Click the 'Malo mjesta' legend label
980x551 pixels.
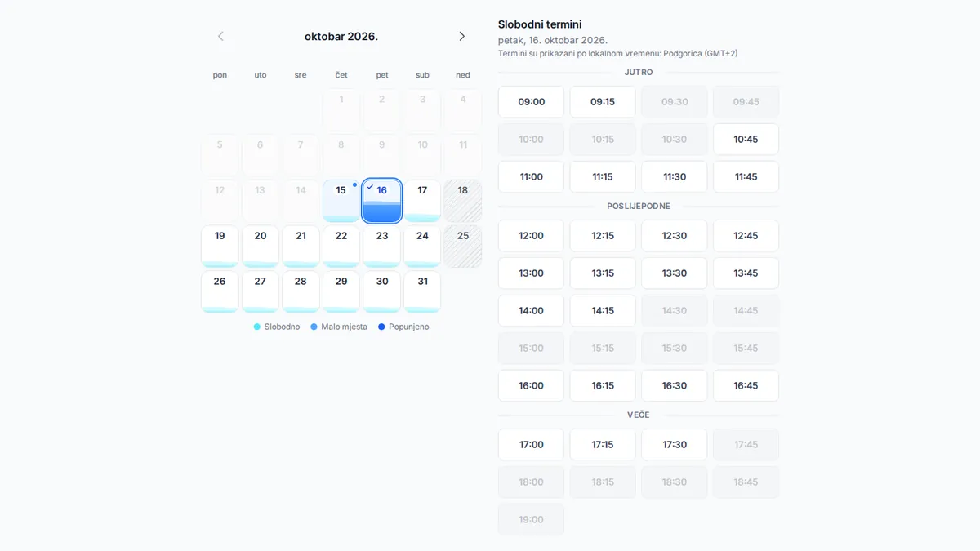click(x=344, y=327)
